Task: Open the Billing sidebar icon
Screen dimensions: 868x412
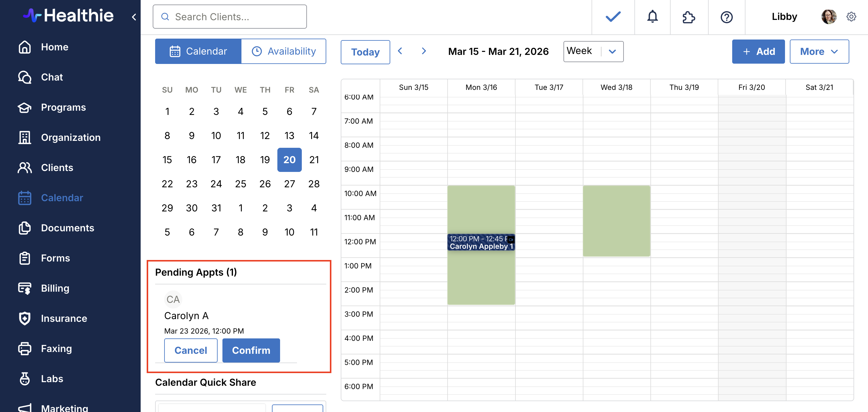Action: point(25,288)
